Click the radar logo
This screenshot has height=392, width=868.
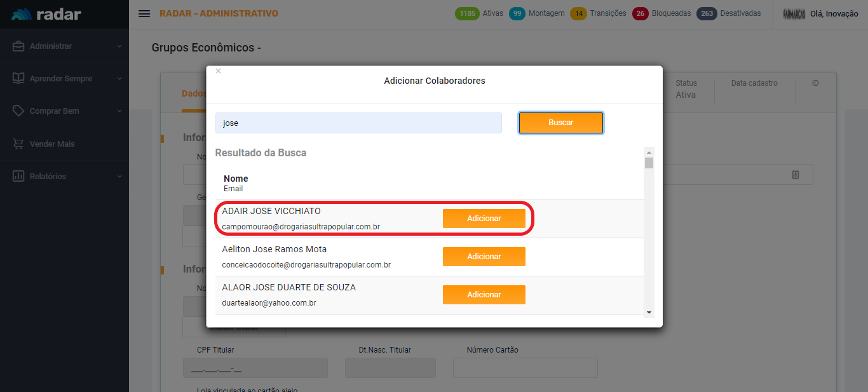coord(46,14)
